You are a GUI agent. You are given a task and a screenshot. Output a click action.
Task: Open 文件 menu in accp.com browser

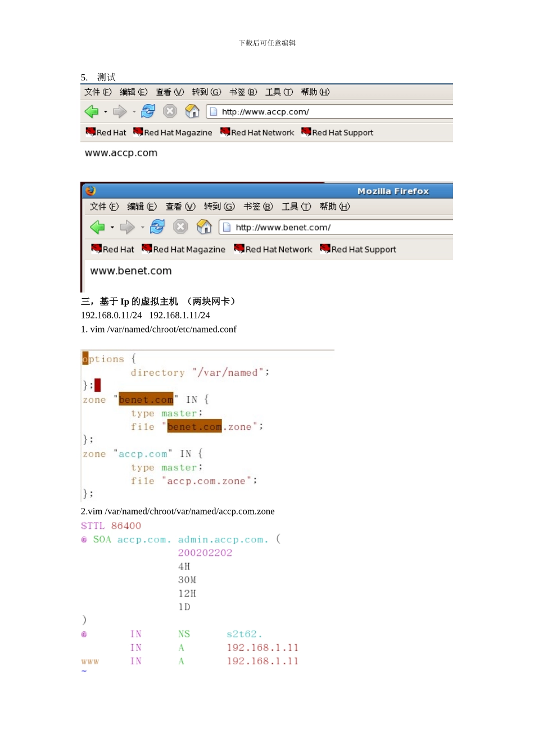tap(98, 92)
